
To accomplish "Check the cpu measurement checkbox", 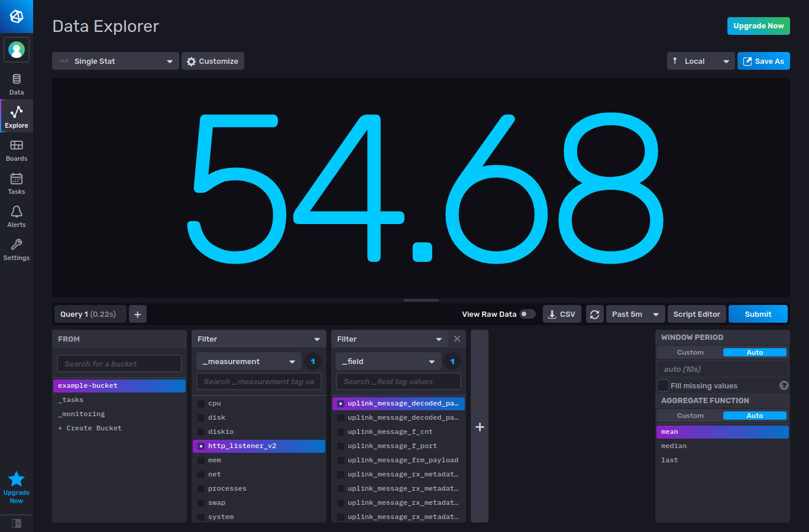I will coord(202,403).
